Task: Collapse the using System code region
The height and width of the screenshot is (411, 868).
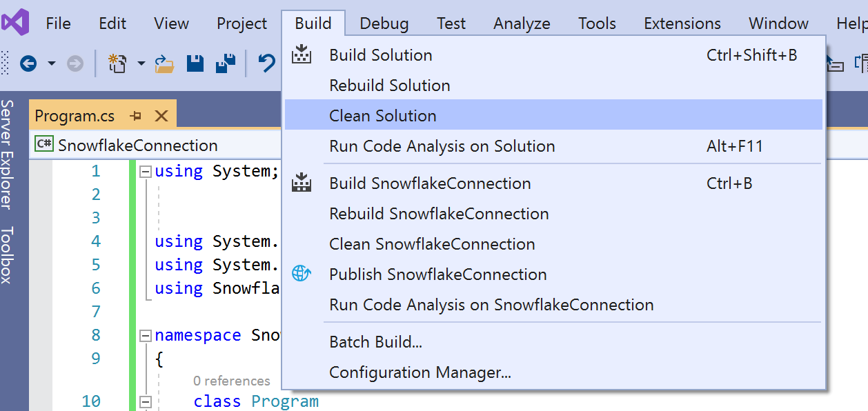Action: tap(144, 170)
